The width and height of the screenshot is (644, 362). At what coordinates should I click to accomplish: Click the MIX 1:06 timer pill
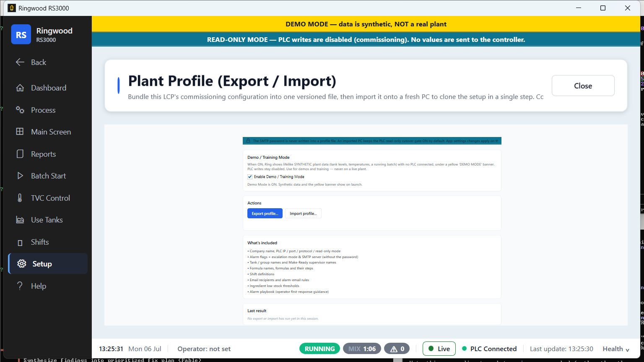point(362,349)
